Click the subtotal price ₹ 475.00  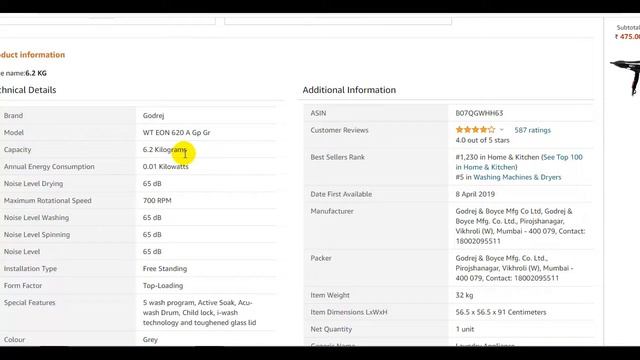627,37
